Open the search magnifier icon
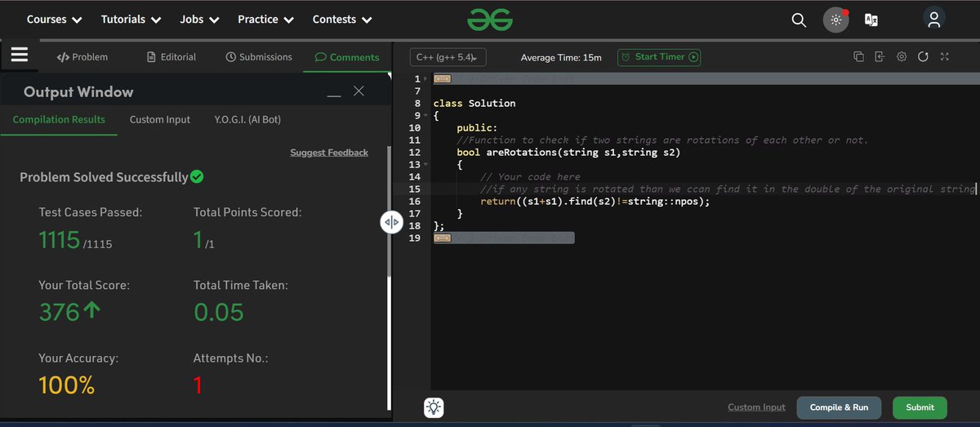The image size is (980, 427). (x=799, y=20)
